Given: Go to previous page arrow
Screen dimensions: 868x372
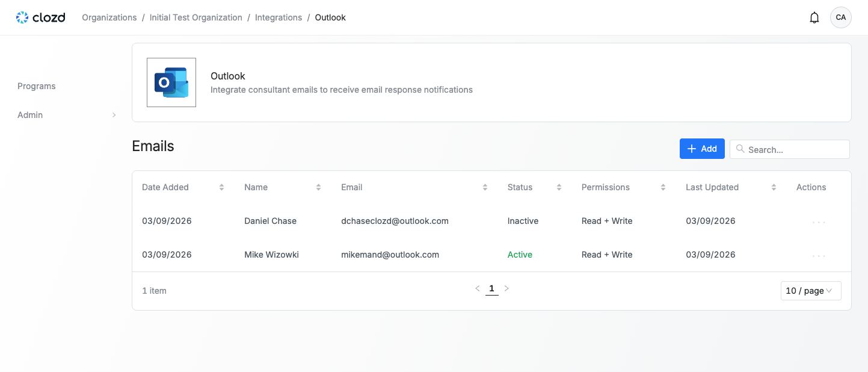Looking at the screenshot, I should tap(478, 289).
